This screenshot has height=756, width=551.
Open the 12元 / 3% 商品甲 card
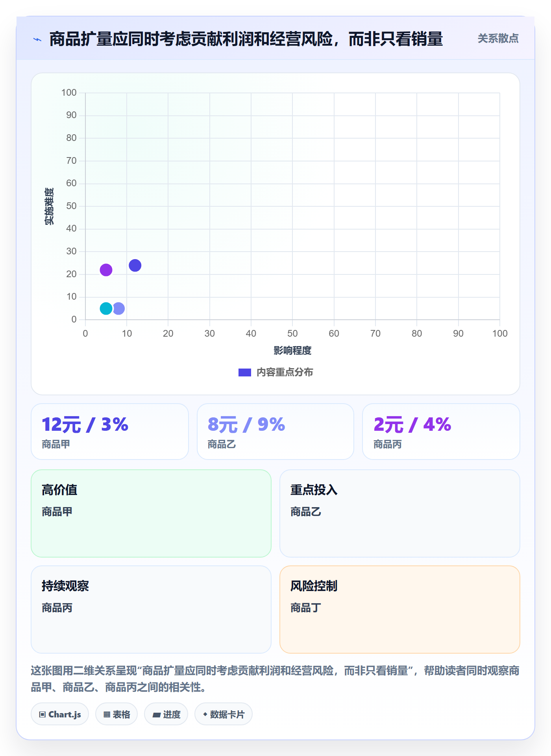[110, 432]
